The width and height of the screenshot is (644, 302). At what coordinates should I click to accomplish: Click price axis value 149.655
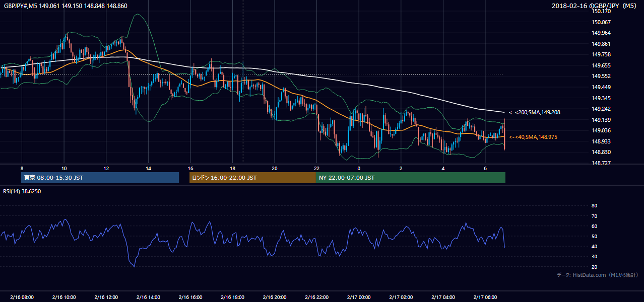click(x=601, y=65)
